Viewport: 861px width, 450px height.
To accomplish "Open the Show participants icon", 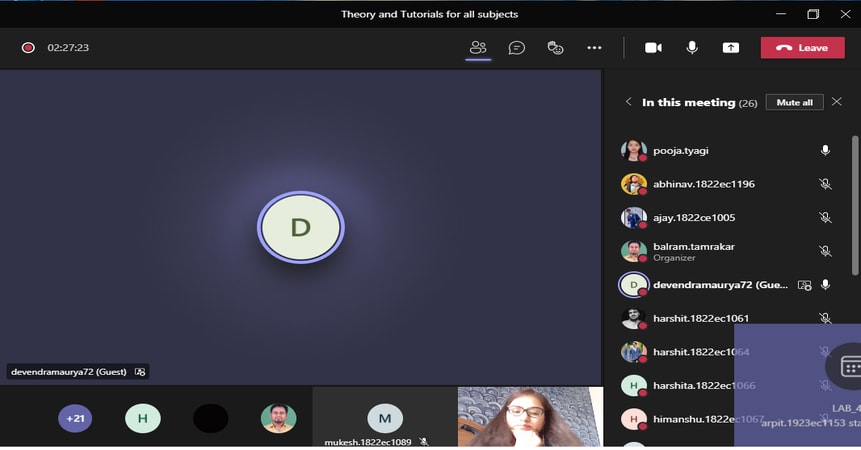I will pyautogui.click(x=478, y=48).
